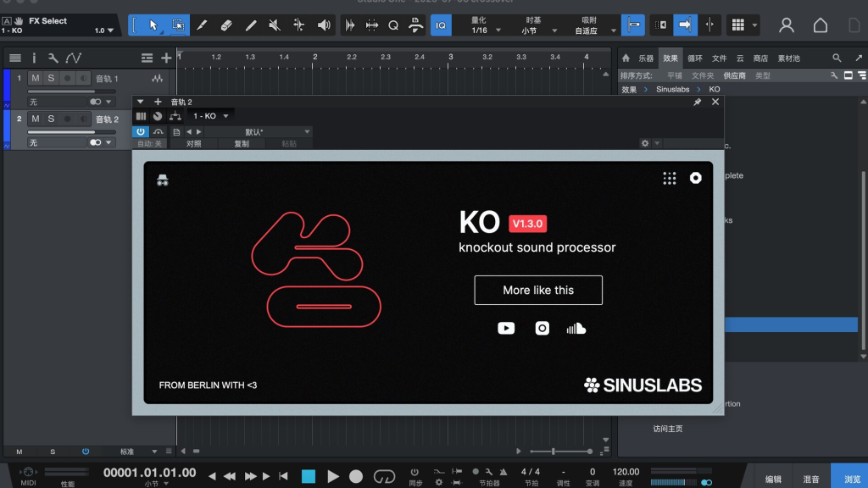The width and height of the screenshot is (868, 488).
Task: Toggle the KO plugin bypass power button
Action: pyautogui.click(x=141, y=131)
